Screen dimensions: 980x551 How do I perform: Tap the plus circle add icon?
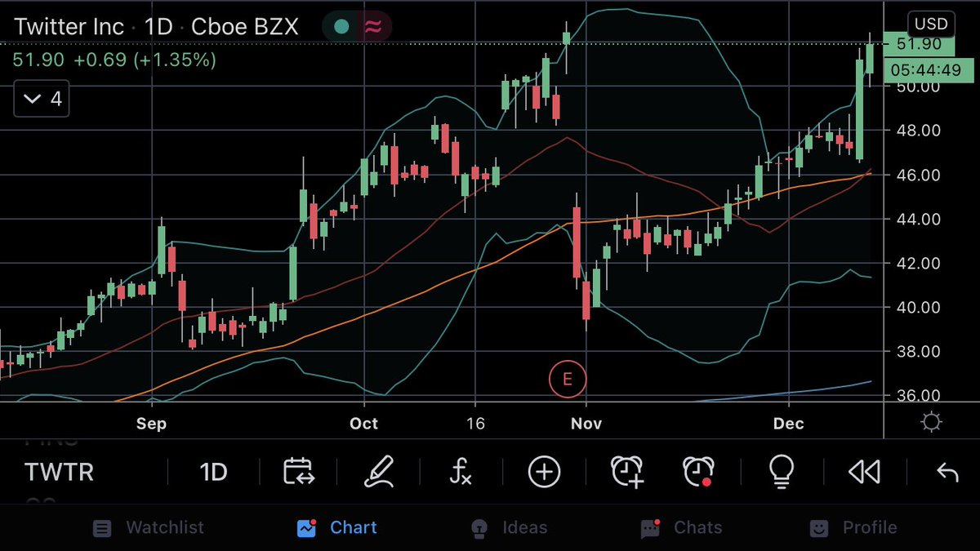coord(544,471)
